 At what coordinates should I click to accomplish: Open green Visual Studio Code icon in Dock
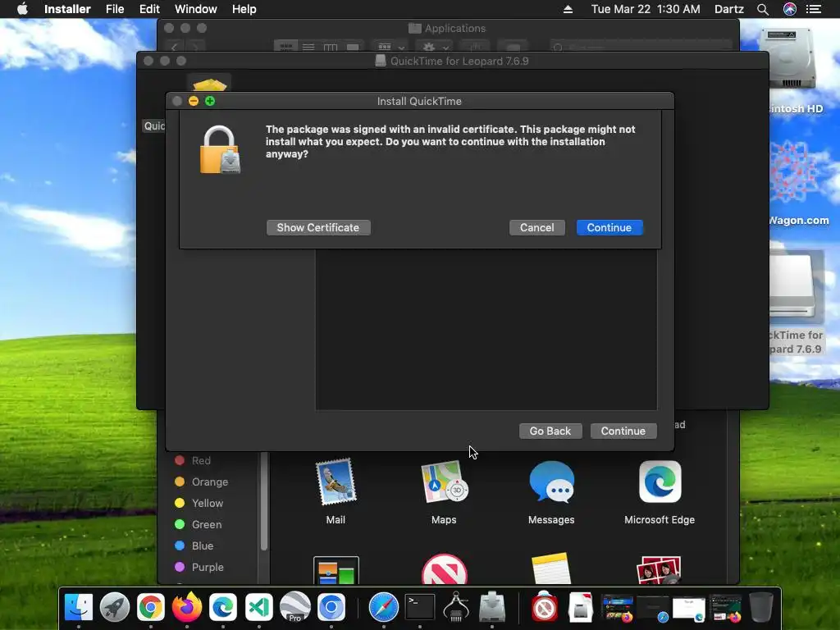[258, 608]
